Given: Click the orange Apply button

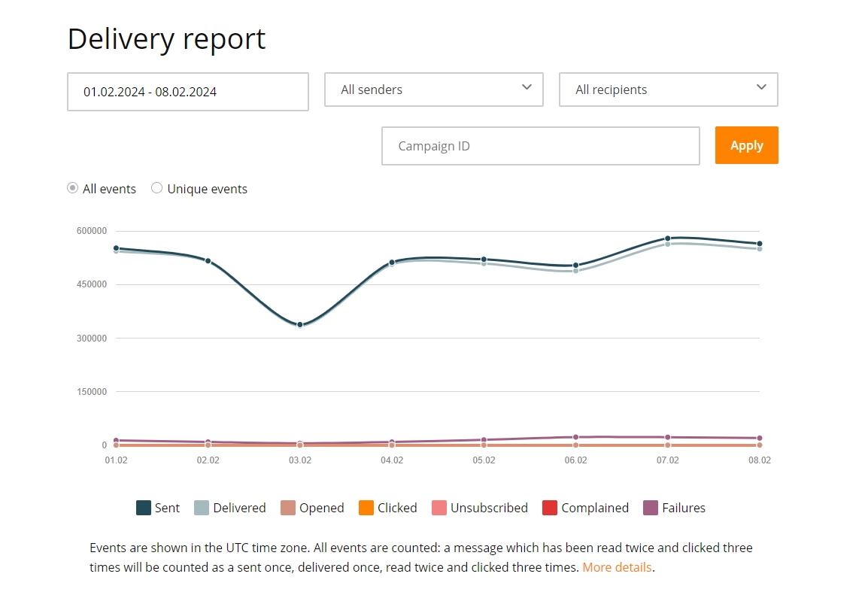Looking at the screenshot, I should [747, 145].
